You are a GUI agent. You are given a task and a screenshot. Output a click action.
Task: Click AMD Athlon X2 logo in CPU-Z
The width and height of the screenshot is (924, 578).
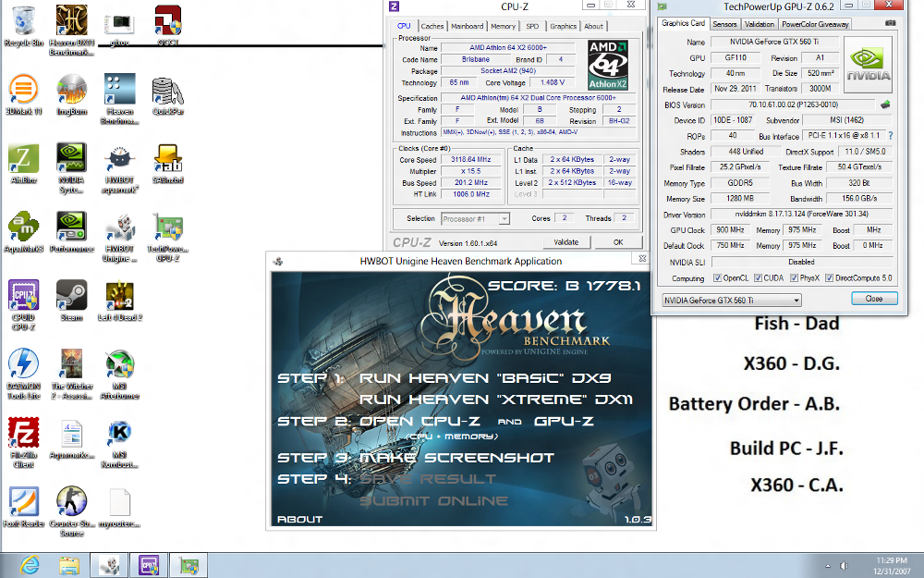point(608,65)
